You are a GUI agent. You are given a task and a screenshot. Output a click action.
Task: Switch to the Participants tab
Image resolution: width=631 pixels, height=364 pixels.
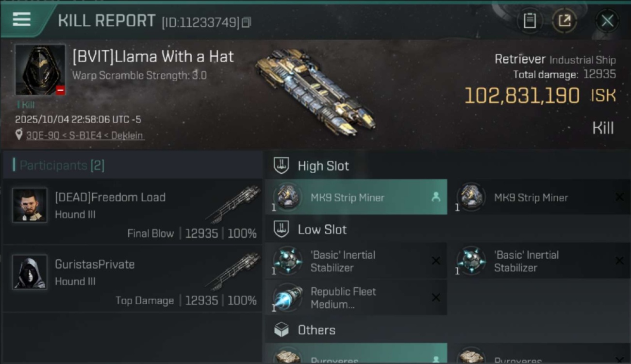pyautogui.click(x=62, y=165)
